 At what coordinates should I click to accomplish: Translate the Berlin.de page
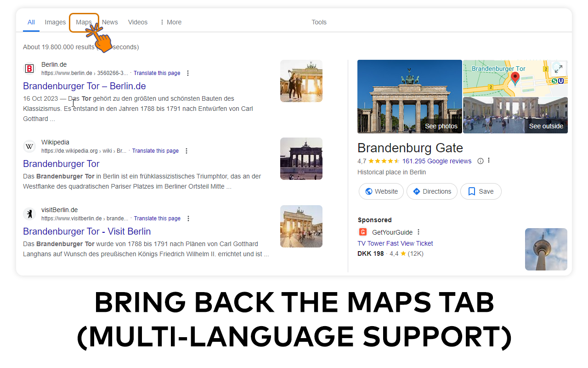157,73
